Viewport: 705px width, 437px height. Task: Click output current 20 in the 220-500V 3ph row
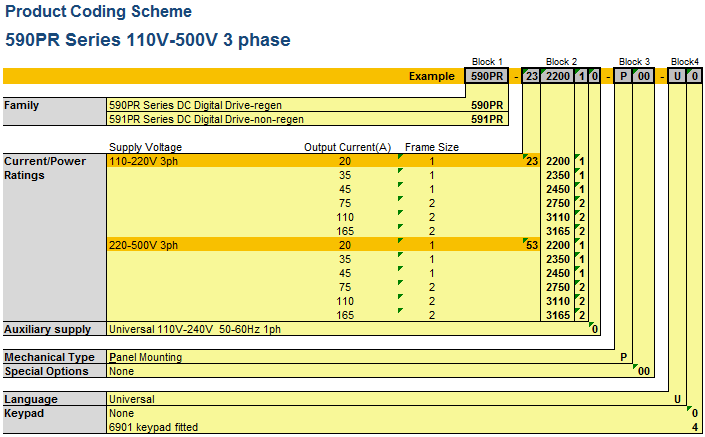tap(345, 245)
